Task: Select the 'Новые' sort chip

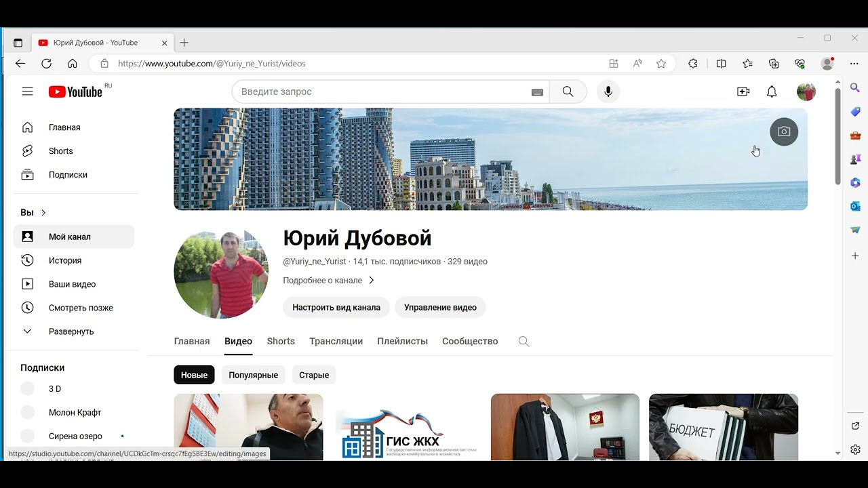Action: 194,375
